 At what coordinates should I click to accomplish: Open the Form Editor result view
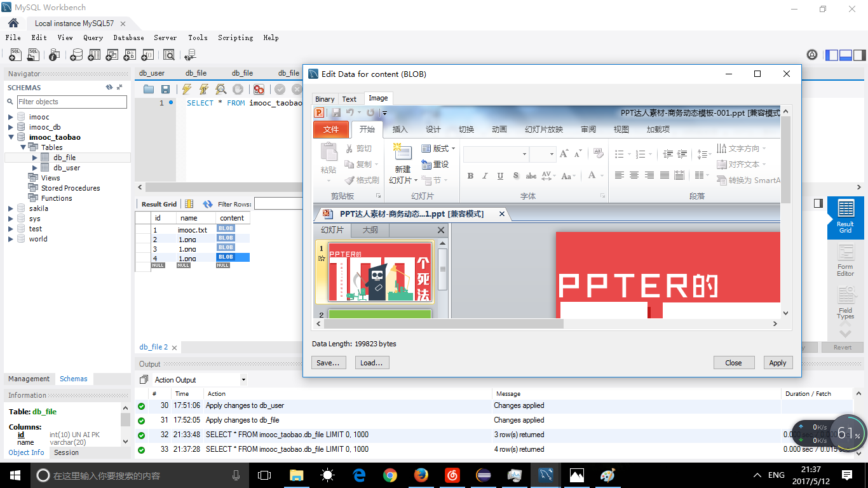(845, 261)
